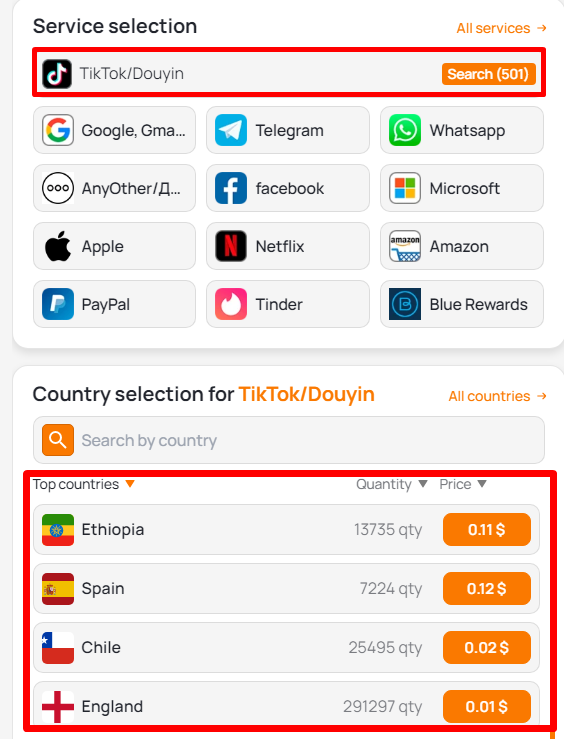Pick the Google, Gmail service icon
This screenshot has width=564, height=739.
pos(58,130)
